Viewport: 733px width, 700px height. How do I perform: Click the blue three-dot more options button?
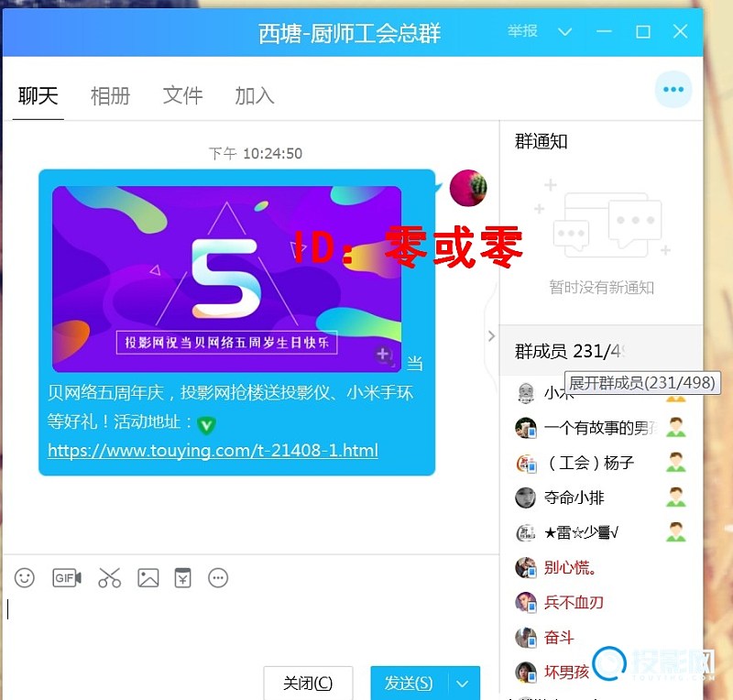(673, 90)
